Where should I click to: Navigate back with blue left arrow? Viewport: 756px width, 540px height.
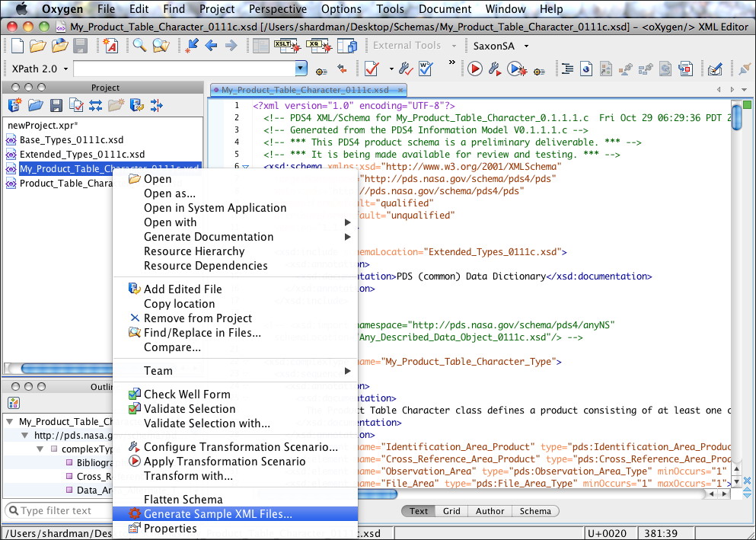coord(211,46)
